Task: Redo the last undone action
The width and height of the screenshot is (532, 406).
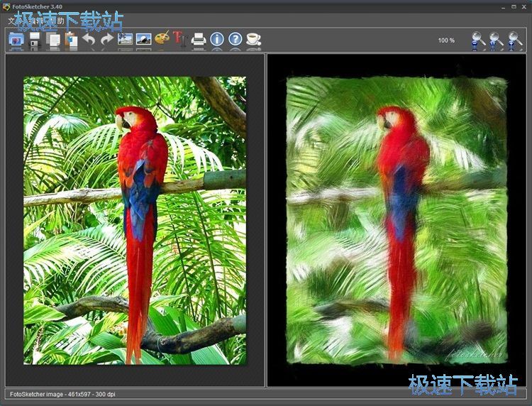Action: coord(106,39)
